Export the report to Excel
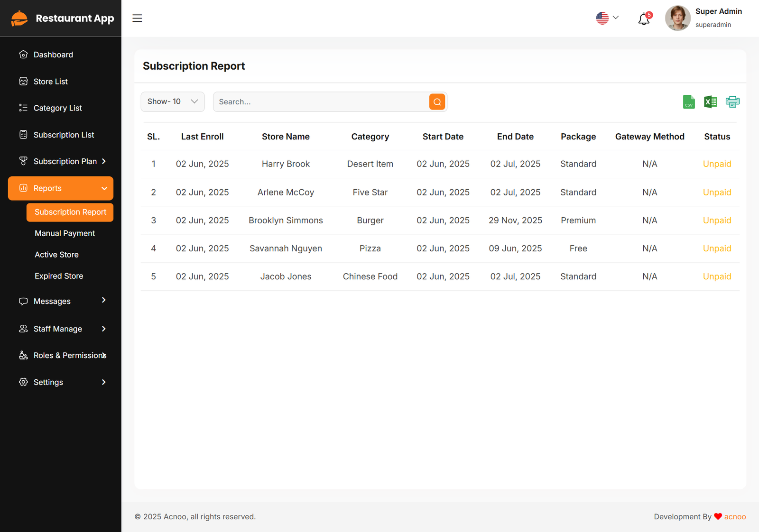Image resolution: width=759 pixels, height=532 pixels. pyautogui.click(x=710, y=102)
